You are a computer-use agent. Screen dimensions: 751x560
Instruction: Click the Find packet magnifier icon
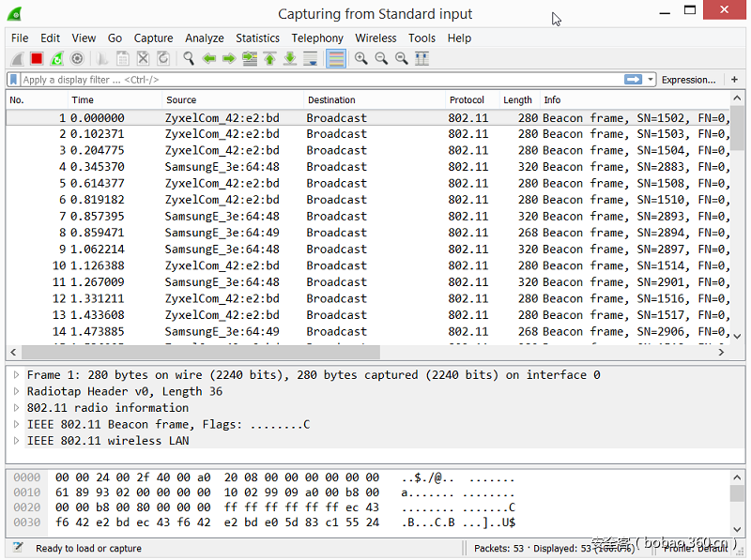[189, 59]
